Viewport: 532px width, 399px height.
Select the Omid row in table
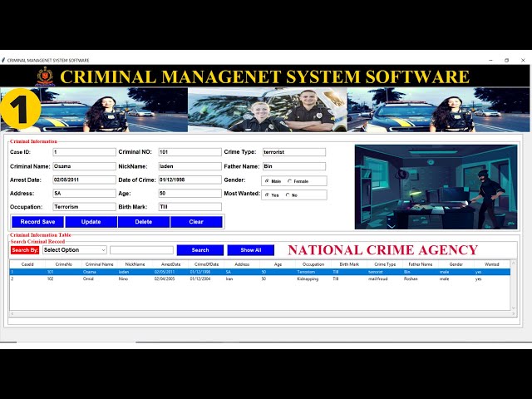[260, 279]
